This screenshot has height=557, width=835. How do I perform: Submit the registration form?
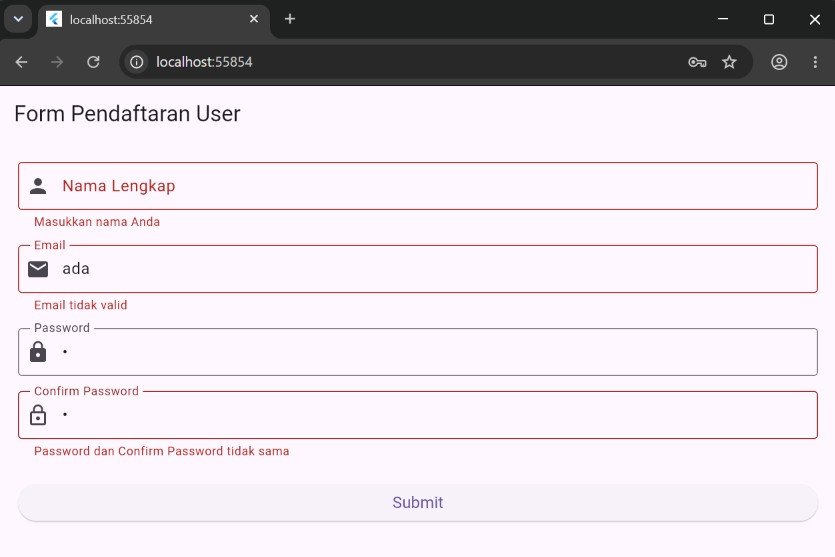(418, 502)
